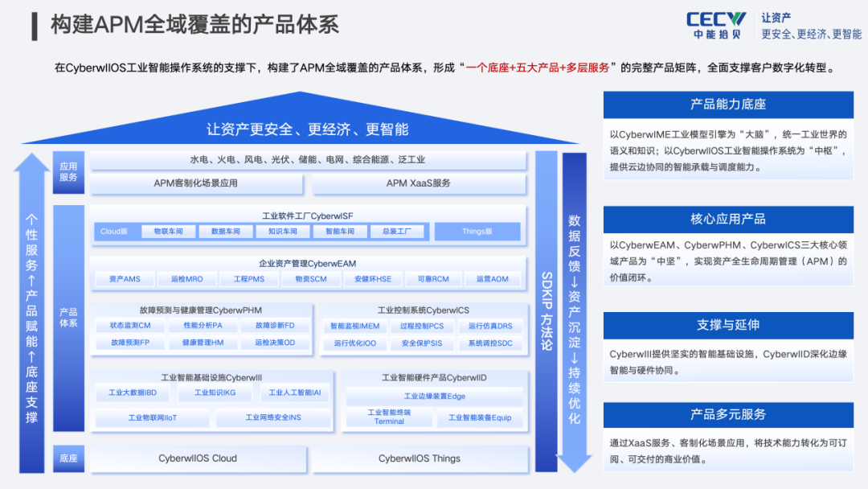
Task: Select the 工程PMS module
Action: tap(249, 279)
